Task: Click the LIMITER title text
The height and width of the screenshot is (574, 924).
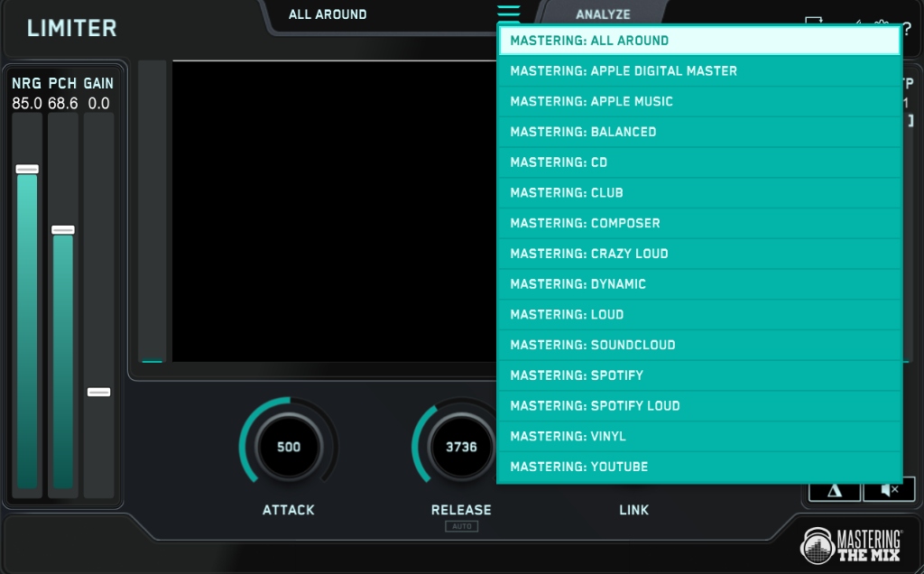Action: (72, 28)
